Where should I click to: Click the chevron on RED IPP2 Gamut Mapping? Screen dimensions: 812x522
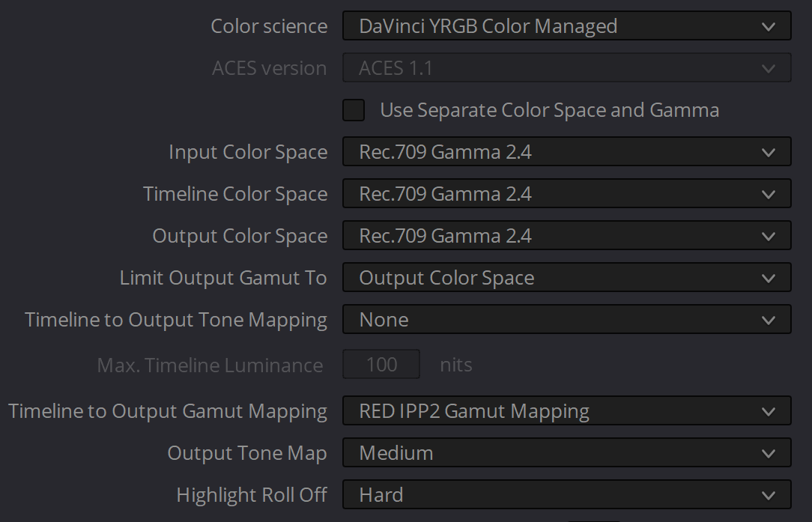768,411
